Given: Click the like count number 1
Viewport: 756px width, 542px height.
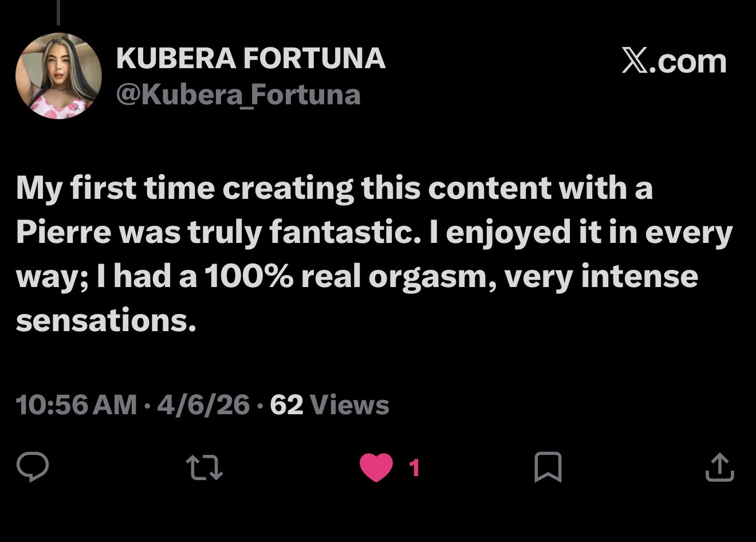Looking at the screenshot, I should click(415, 468).
